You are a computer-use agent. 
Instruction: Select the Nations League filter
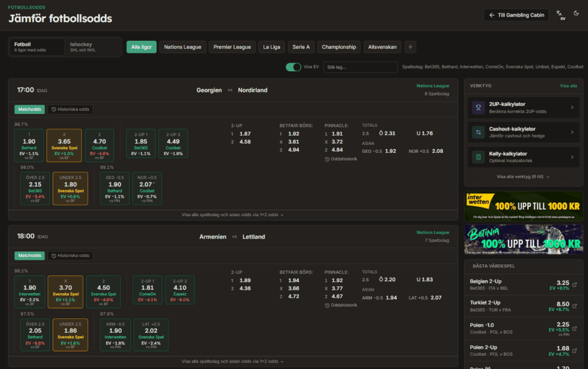pyautogui.click(x=183, y=47)
